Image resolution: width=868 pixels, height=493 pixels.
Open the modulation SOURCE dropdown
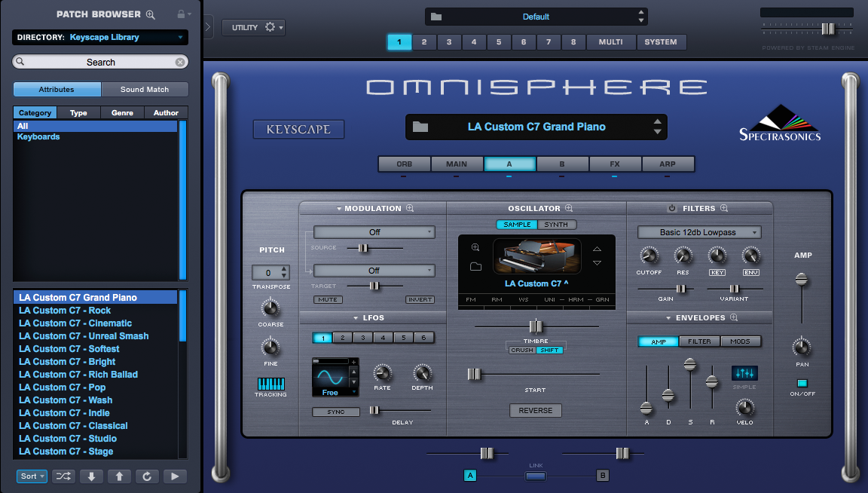(x=374, y=231)
